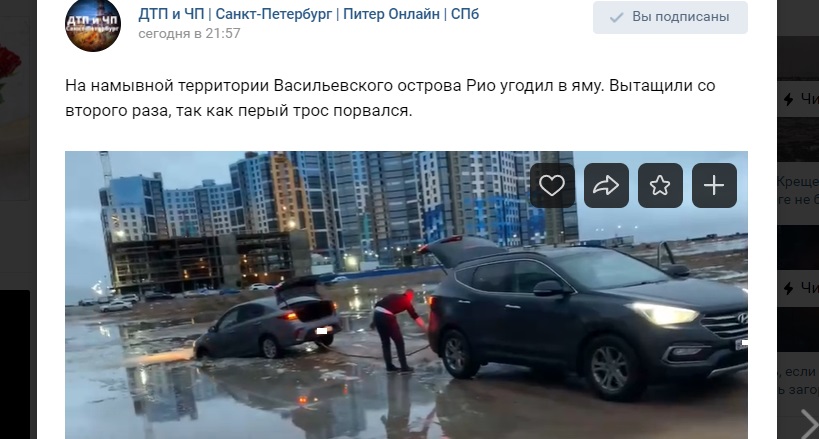Click the upper lightning bolt icon in the sidebar

(x=789, y=99)
